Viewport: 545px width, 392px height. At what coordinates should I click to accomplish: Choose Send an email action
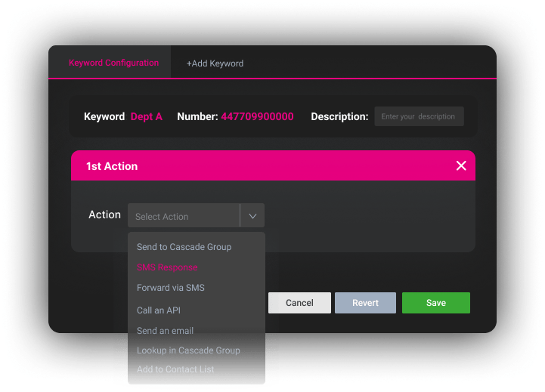[165, 331]
